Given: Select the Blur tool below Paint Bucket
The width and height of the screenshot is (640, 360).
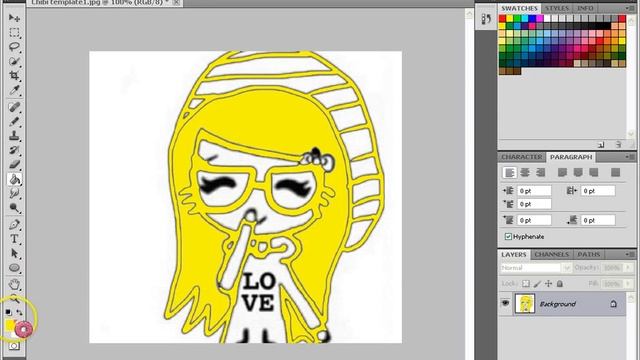Looking at the screenshot, I should click(14, 193).
